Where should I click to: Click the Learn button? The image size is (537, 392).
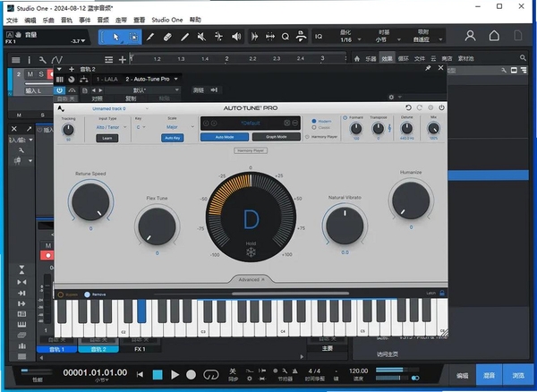(x=107, y=138)
